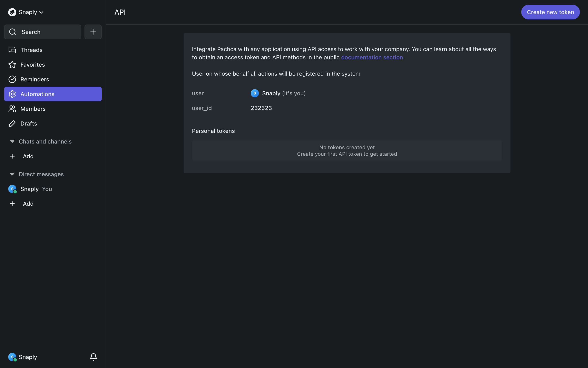Collapse the Direct messages section
This screenshot has width=588, height=368.
tap(12, 174)
